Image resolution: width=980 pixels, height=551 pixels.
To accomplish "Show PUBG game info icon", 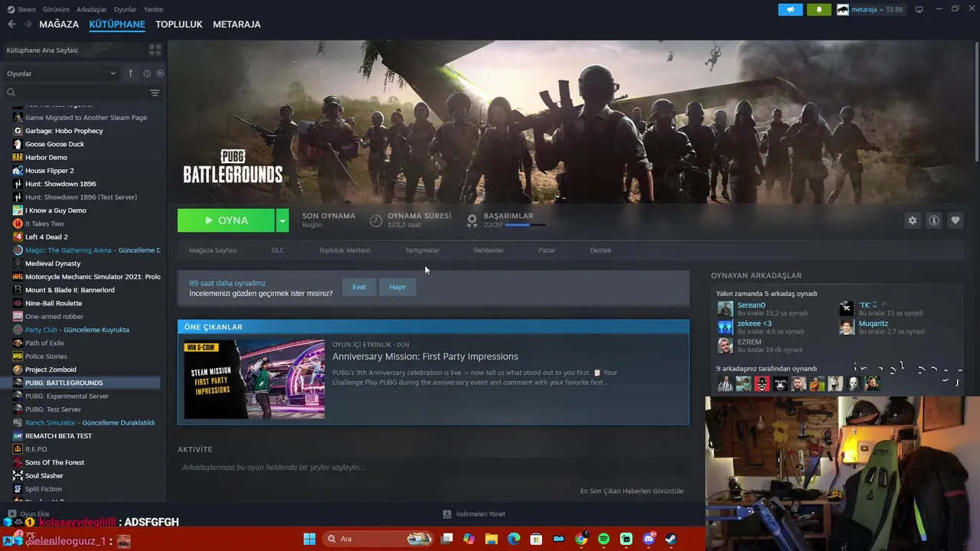I will click(x=933, y=220).
